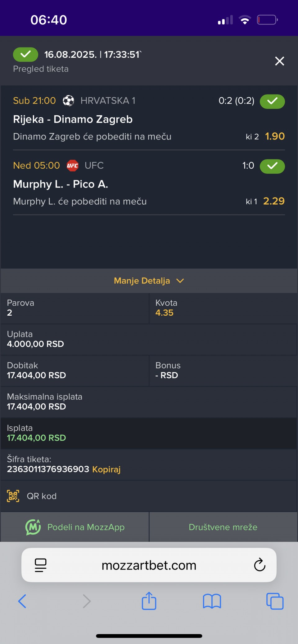The height and width of the screenshot is (644, 298).
Task: Tap the football icon beside HRVATSKA 1
Action: [x=69, y=101]
